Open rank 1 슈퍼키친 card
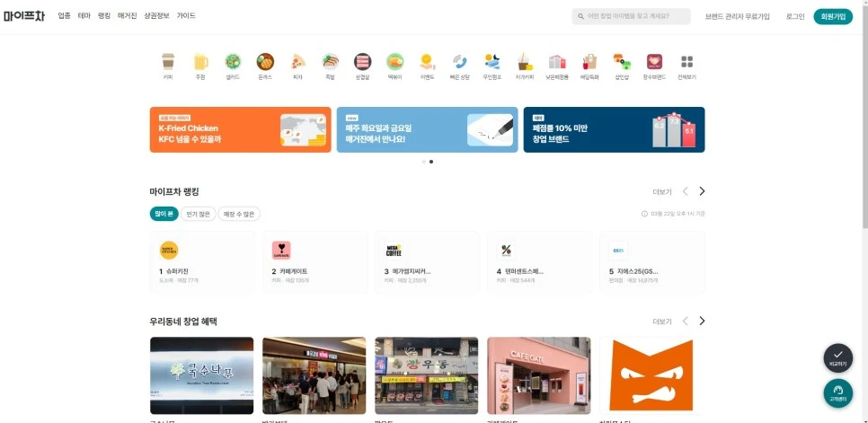Image resolution: width=868 pixels, height=423 pixels. tap(202, 262)
